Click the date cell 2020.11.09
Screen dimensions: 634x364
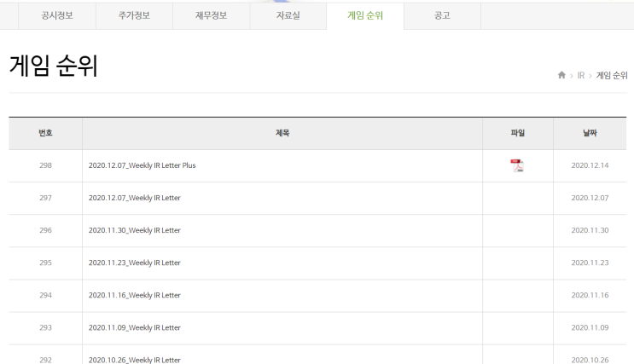[x=590, y=327]
